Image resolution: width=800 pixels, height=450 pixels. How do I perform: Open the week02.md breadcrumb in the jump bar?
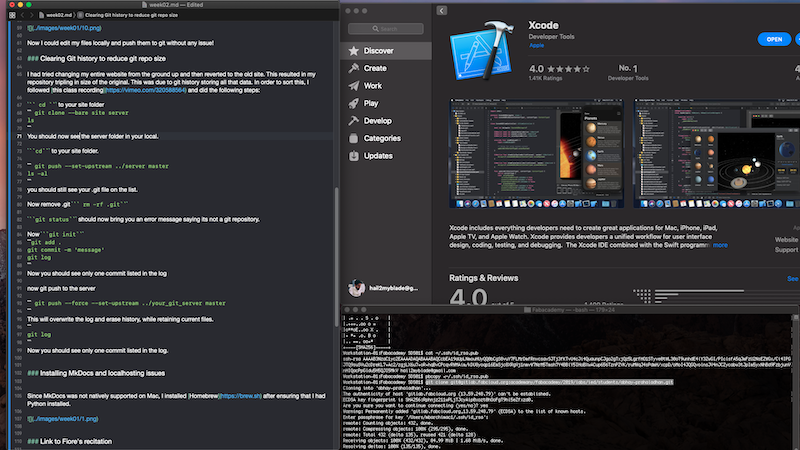[56, 15]
